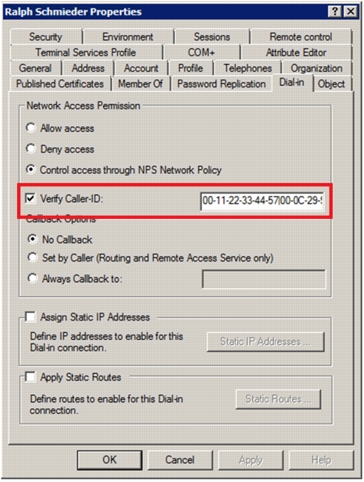This screenshot has height=482, width=364.
Task: Tick the Apply Static Routes checkbox
Action: 30,377
